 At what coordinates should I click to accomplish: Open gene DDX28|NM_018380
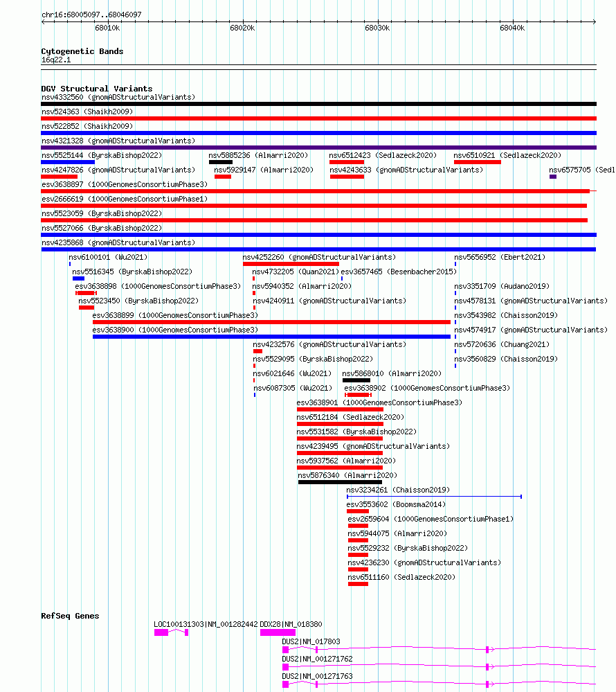point(291,625)
